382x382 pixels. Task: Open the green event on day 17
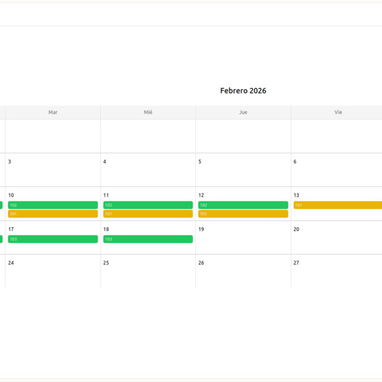click(x=53, y=239)
